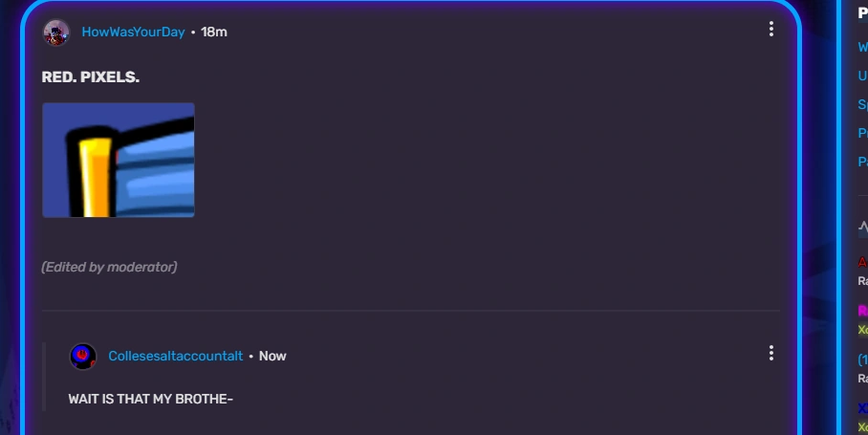Open HowWasYourDay's avatar picture

click(56, 33)
